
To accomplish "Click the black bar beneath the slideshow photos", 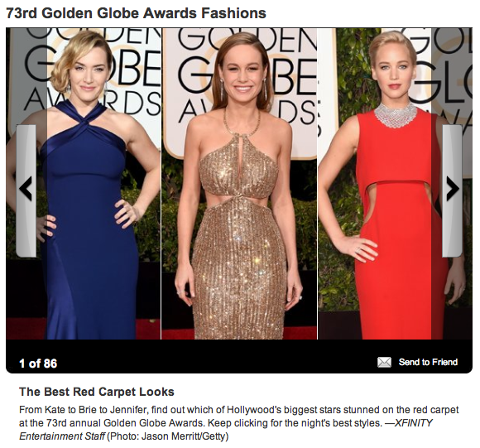I will point(239,356).
